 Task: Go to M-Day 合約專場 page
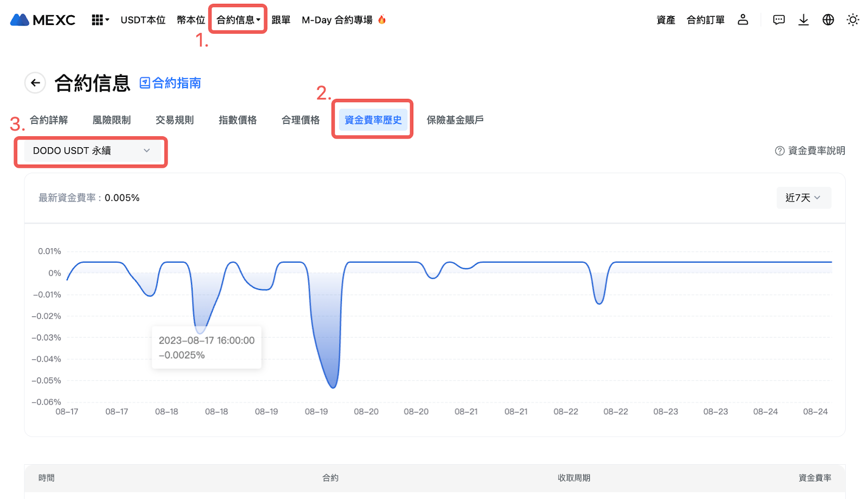point(337,20)
